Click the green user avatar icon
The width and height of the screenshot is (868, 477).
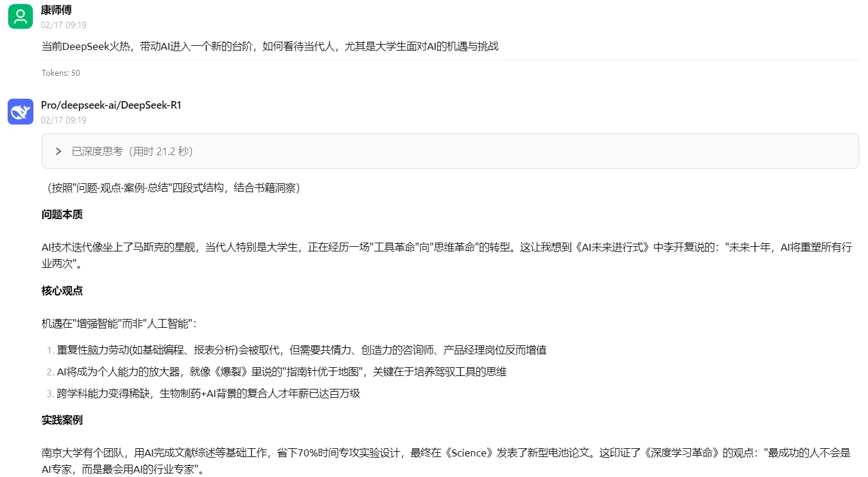pyautogui.click(x=21, y=16)
